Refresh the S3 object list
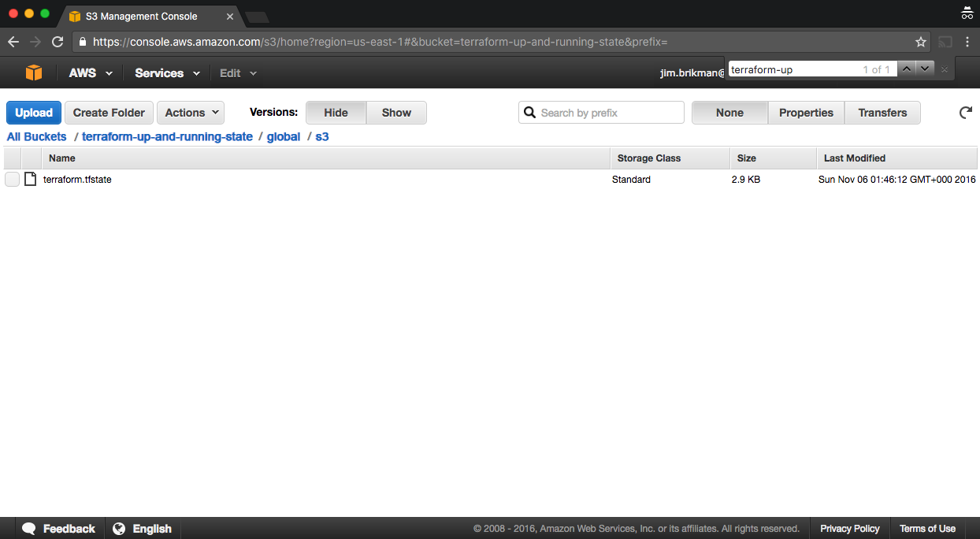 tap(965, 113)
